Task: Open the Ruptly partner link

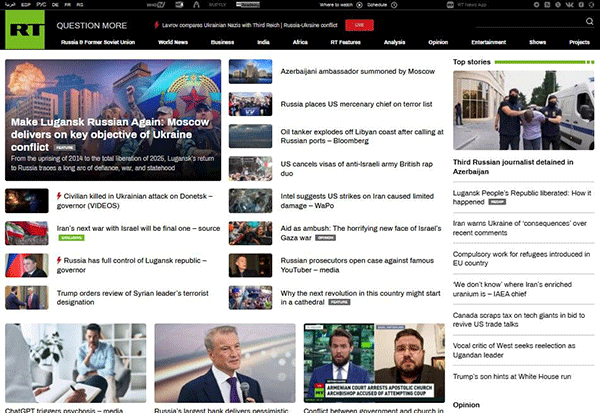Action: coord(217,5)
